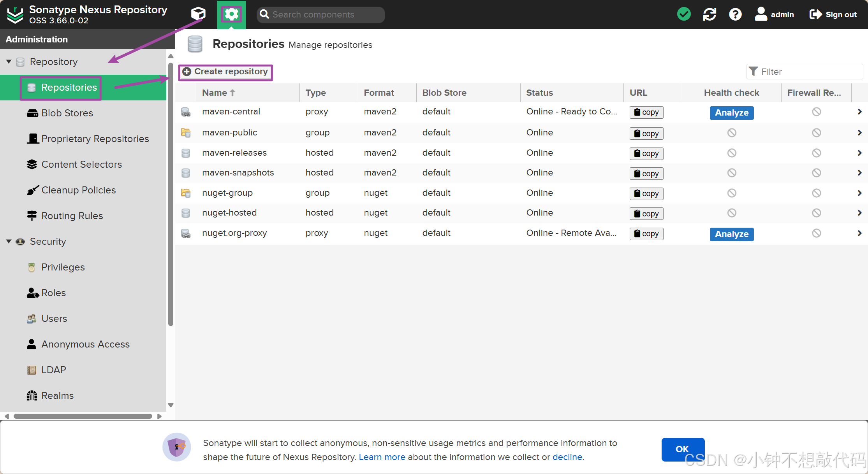
Task: Copy URL of nuget-group repository
Action: coord(646,194)
